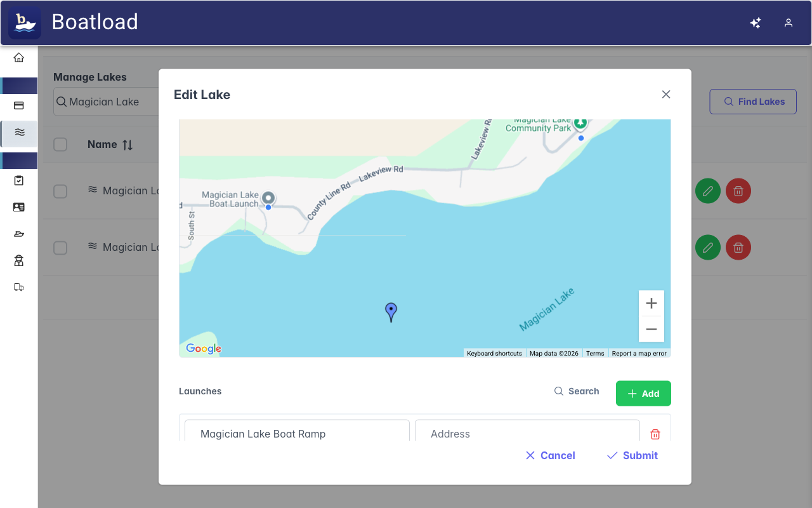
Task: Click the Magician Lake search field
Action: (107, 102)
